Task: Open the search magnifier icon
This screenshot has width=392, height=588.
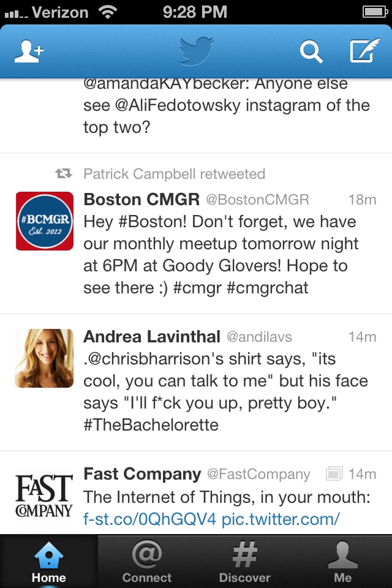Action: pyautogui.click(x=311, y=52)
